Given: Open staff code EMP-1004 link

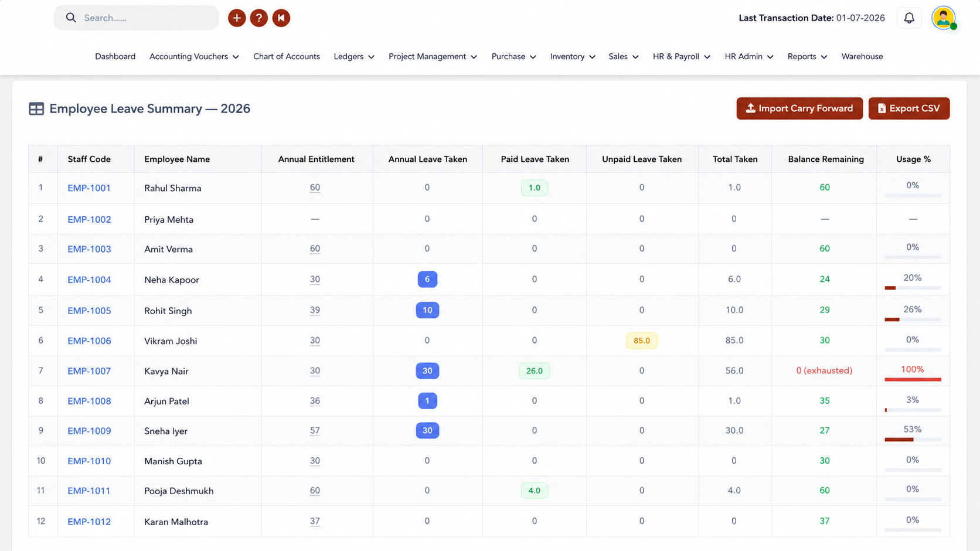Looking at the screenshot, I should point(89,280).
